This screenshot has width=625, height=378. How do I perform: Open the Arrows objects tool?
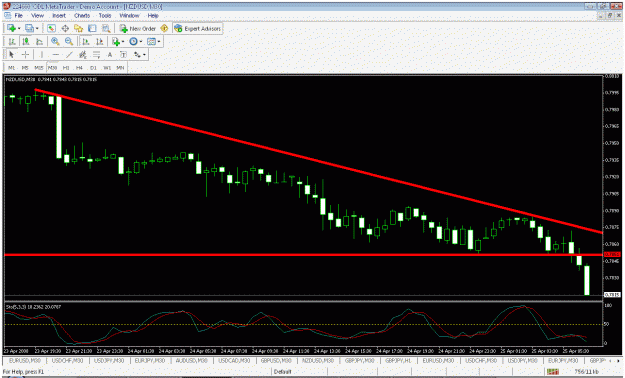click(138, 55)
